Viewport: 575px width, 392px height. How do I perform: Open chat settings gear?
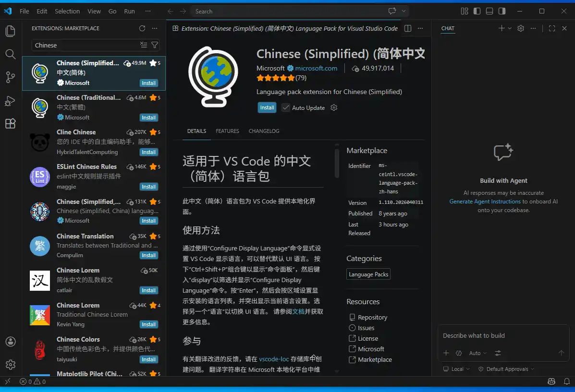521,28
